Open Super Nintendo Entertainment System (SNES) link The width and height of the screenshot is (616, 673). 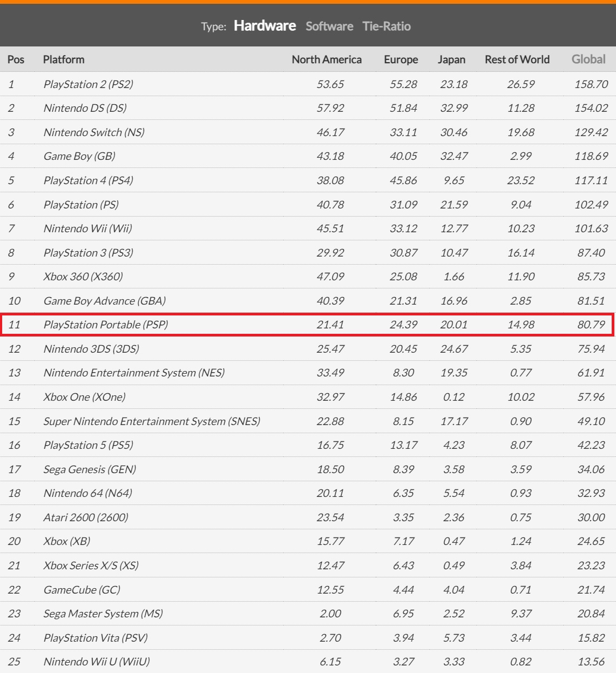point(152,421)
